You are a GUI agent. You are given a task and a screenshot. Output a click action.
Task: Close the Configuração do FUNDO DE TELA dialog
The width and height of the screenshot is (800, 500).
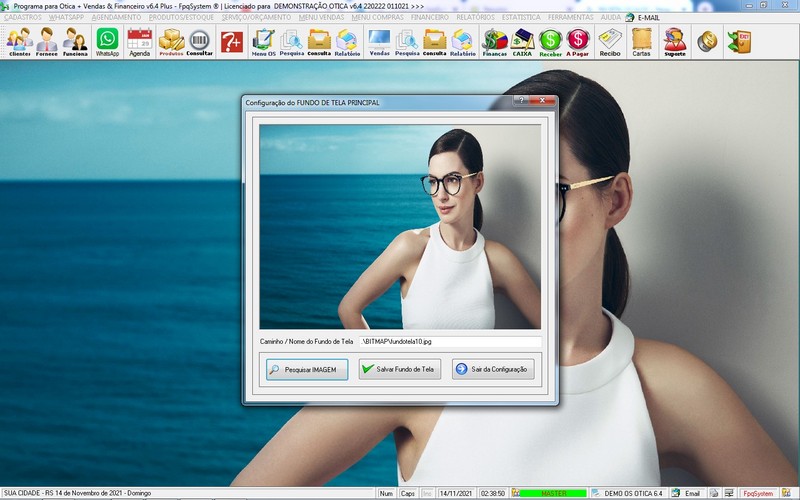click(x=542, y=100)
